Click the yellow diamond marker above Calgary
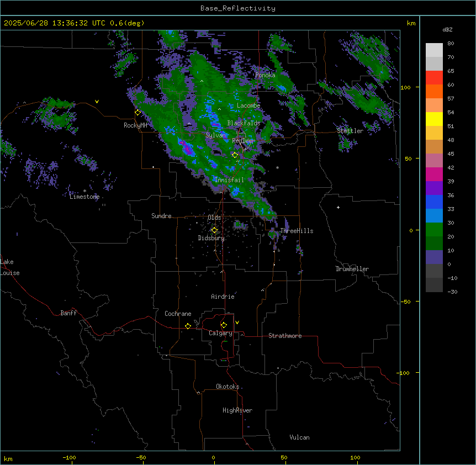 click(x=224, y=325)
